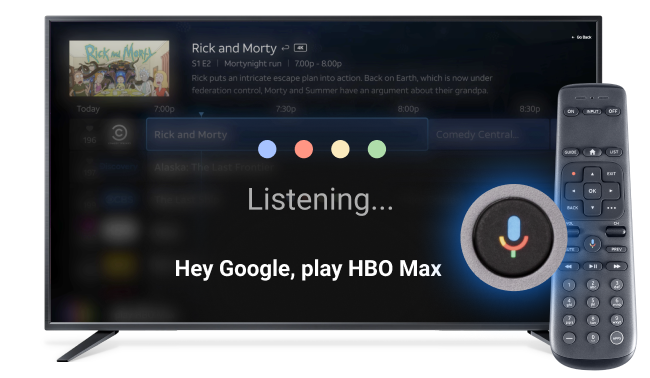The image size is (650, 378).
Task: Tap number 5 on the remote keypad
Action: click(x=593, y=302)
